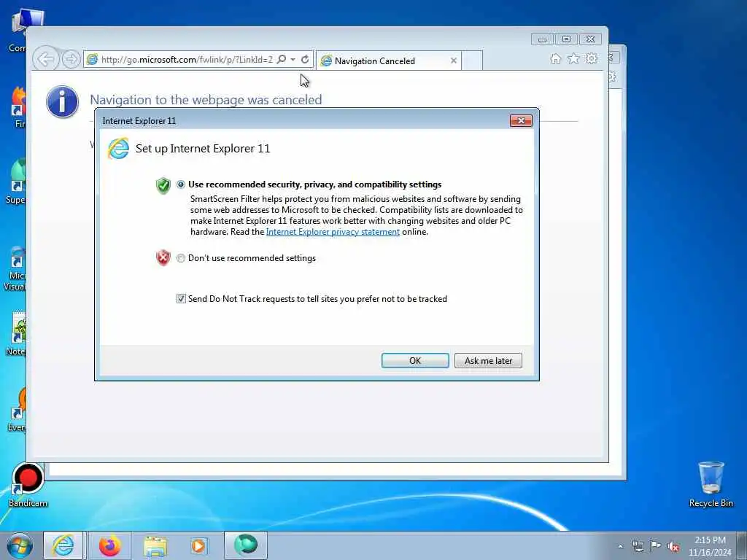Viewport: 747px width, 560px height.
Task: Click the muted volume tray icon
Action: 673,547
